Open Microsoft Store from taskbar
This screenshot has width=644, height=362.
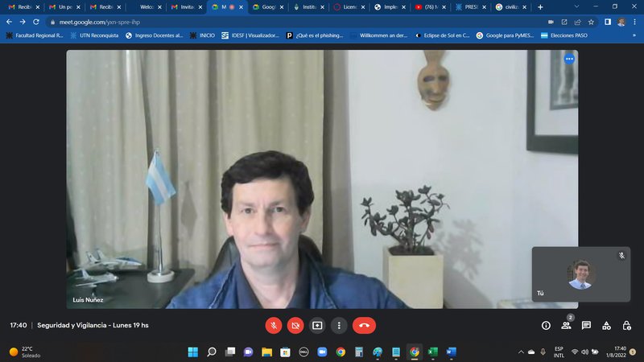pos(285,352)
